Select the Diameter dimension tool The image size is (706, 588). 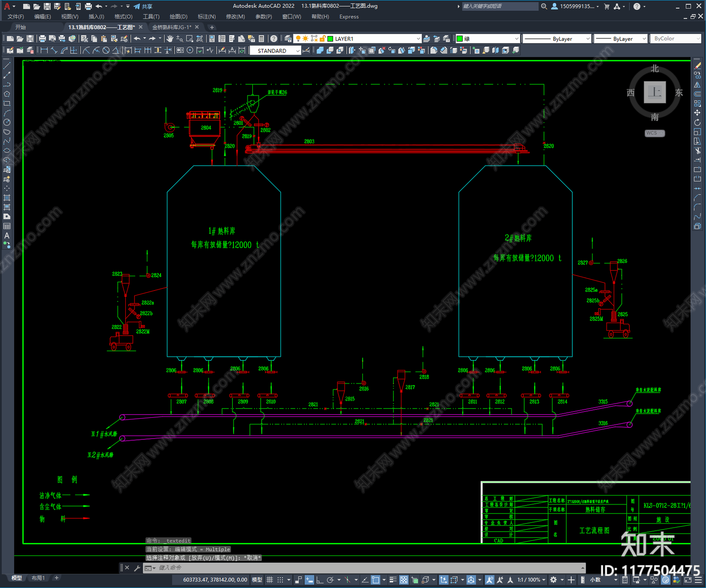point(106,50)
